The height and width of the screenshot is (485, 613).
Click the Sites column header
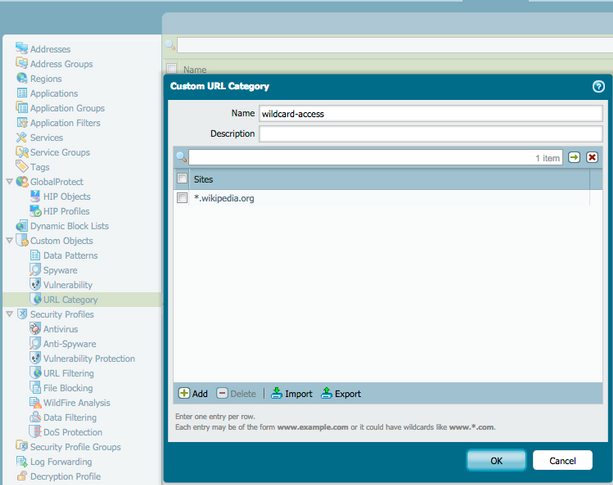coord(389,179)
